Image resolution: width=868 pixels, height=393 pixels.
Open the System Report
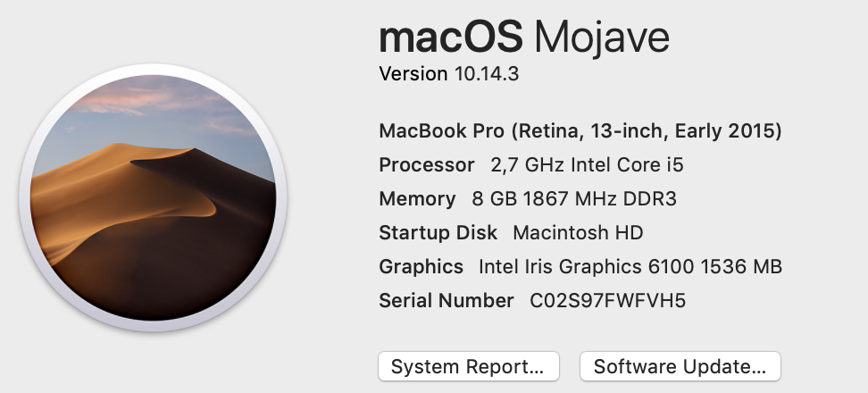(468, 366)
